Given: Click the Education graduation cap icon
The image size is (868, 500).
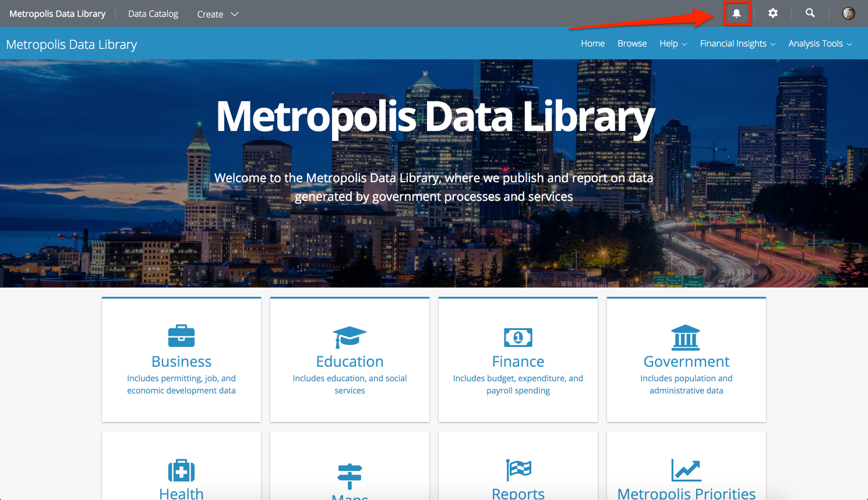Looking at the screenshot, I should [350, 337].
